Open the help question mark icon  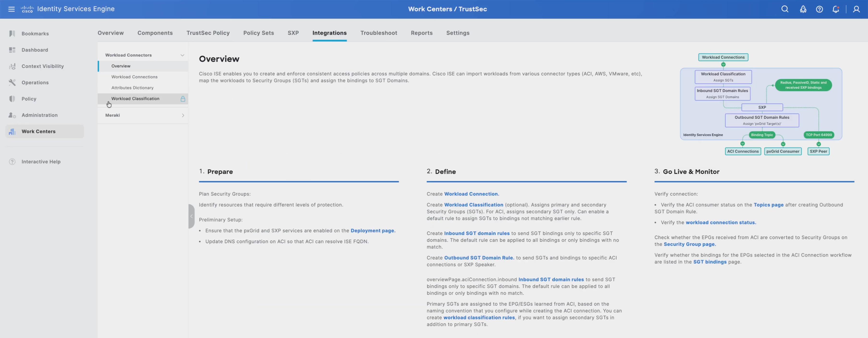[x=820, y=9]
